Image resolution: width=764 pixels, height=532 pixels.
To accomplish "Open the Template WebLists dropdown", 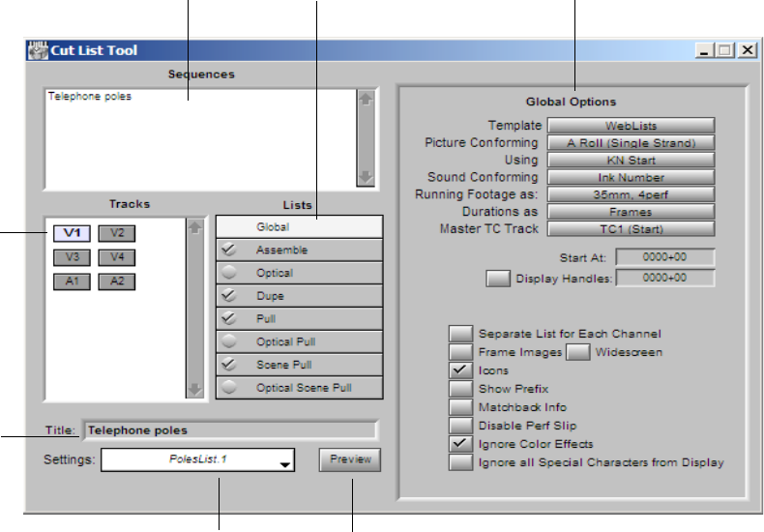I will tap(631, 126).
